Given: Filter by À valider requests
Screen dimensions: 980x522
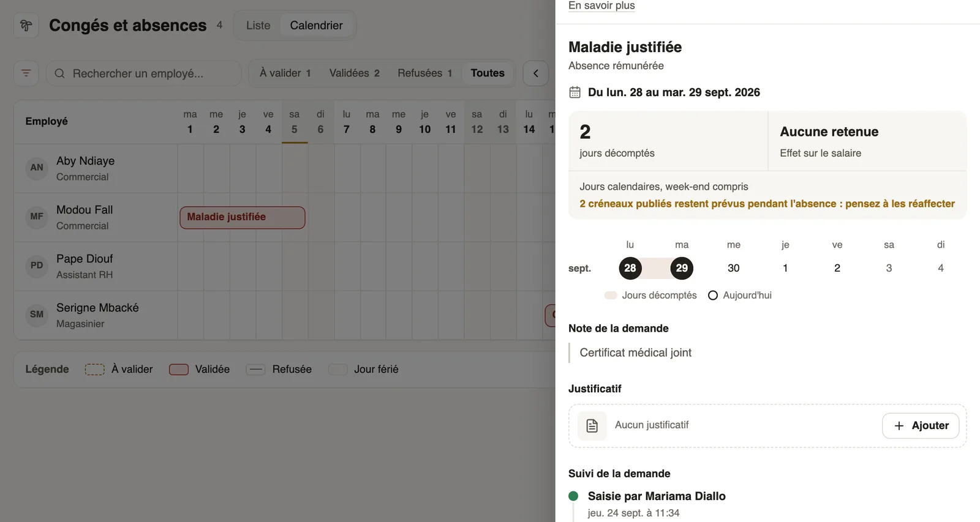Looking at the screenshot, I should coord(285,73).
